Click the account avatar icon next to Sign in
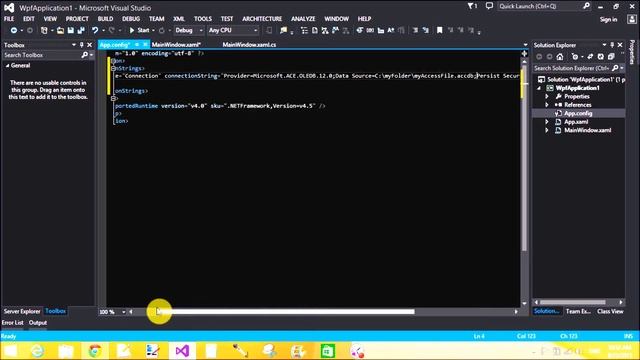Image resolution: width=640 pixels, height=360 pixels. 632,19
